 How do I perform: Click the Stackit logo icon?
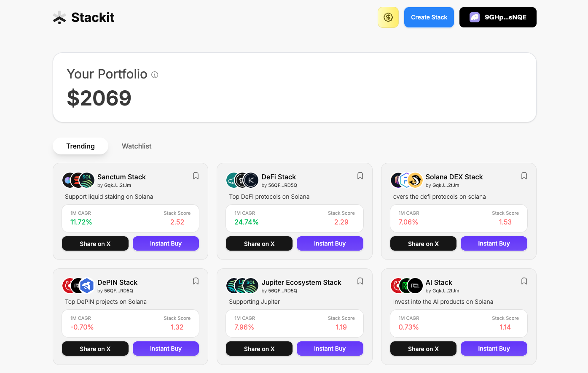[59, 17]
